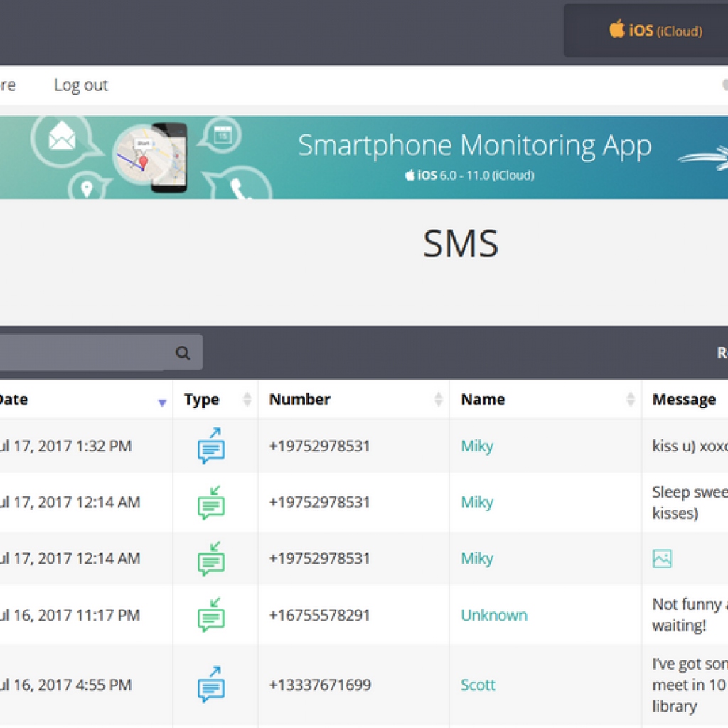Viewport: 728px width, 728px height.
Task: Click incoming SMS icon in 'Sleep' message row
Action: click(x=211, y=503)
